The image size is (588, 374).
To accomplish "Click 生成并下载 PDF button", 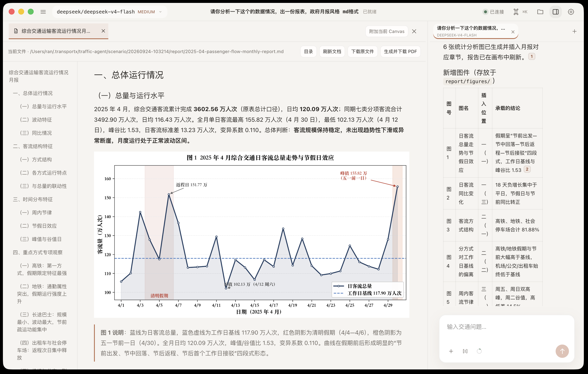I will tap(400, 51).
